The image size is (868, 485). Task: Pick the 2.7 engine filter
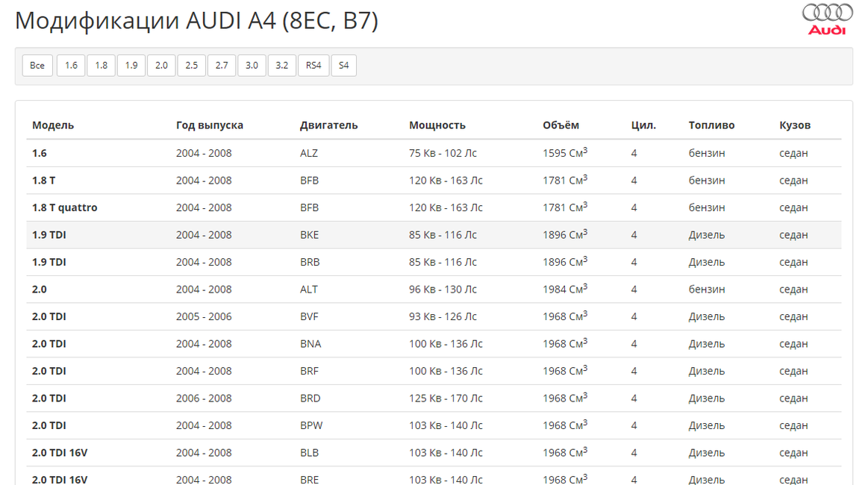(222, 66)
